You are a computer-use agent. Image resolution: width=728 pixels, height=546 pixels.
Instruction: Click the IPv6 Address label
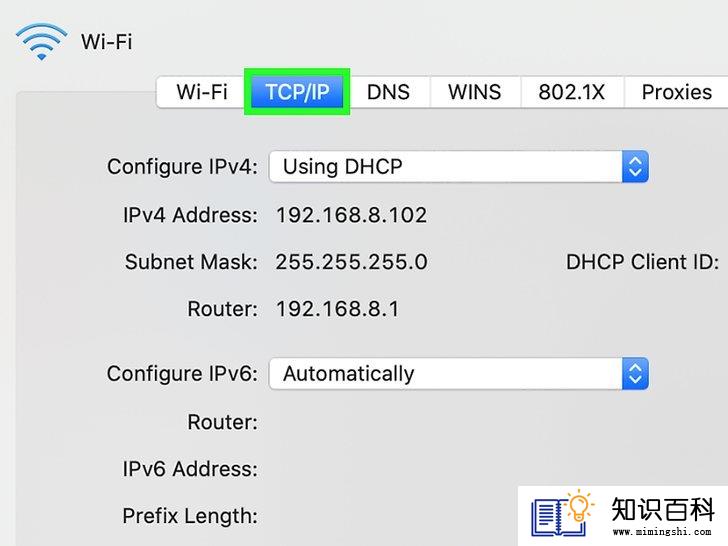tap(190, 468)
